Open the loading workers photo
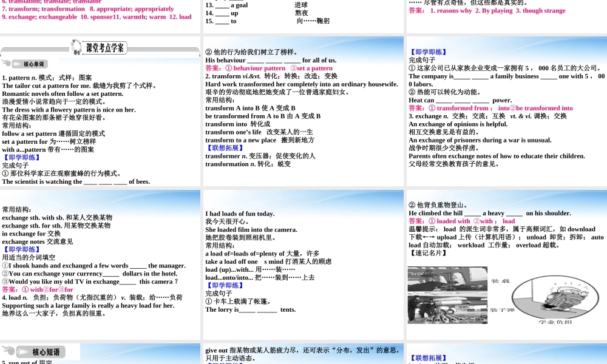 point(447,295)
